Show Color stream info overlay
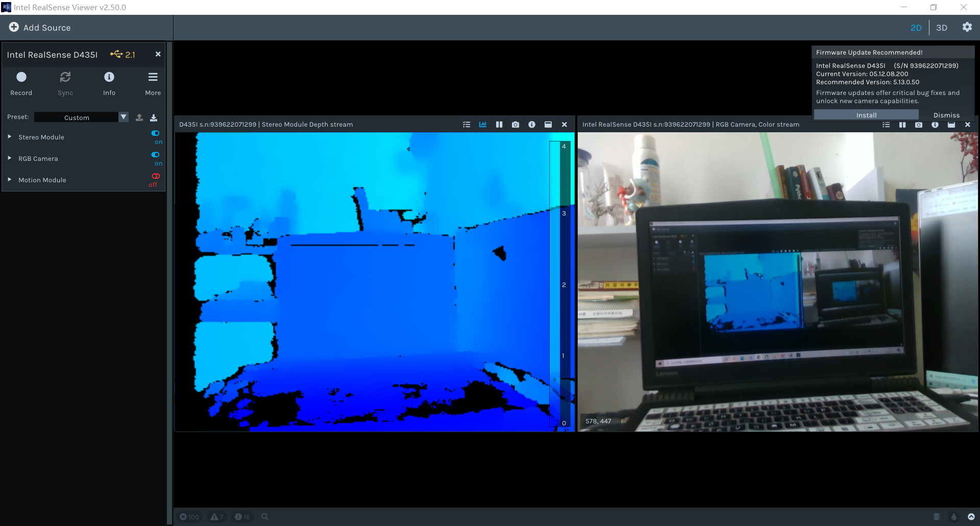Viewport: 980px width, 526px height. click(x=935, y=125)
